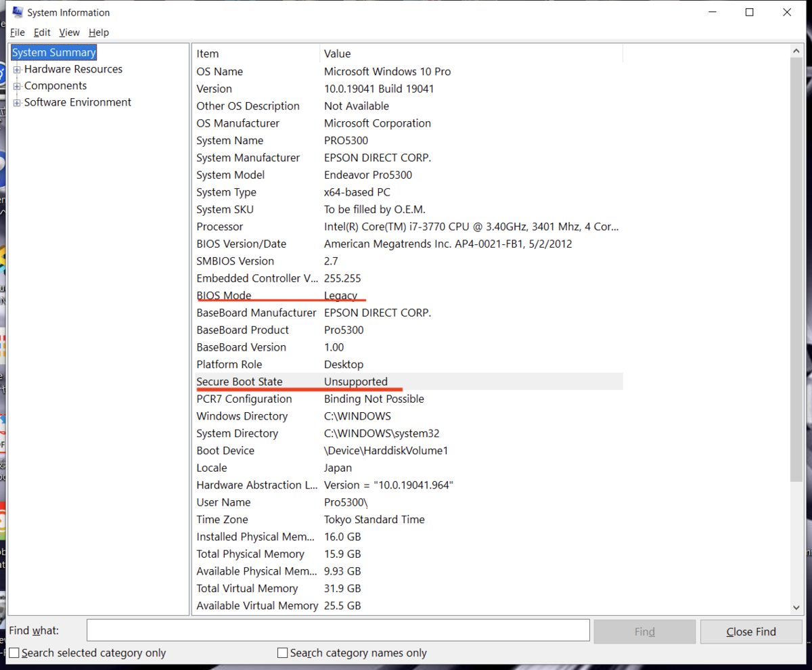Select the Total Virtual Memory row
The height and width of the screenshot is (670, 812).
(409, 589)
